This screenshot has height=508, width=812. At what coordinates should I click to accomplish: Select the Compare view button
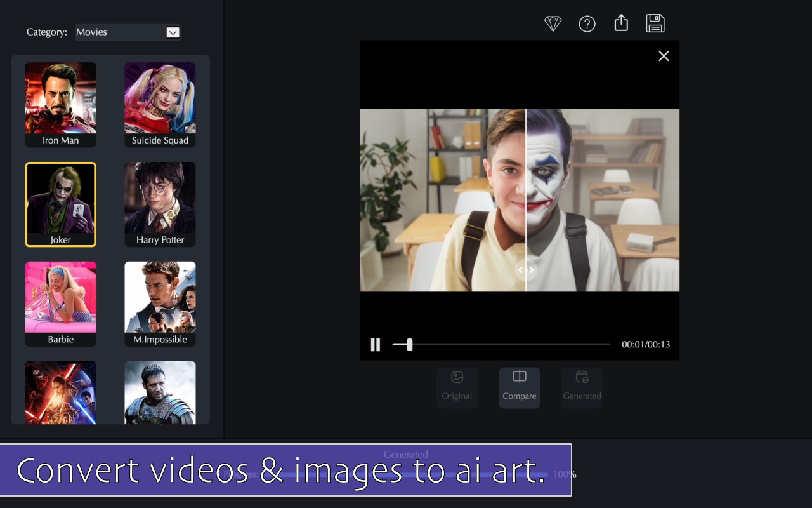(520, 387)
